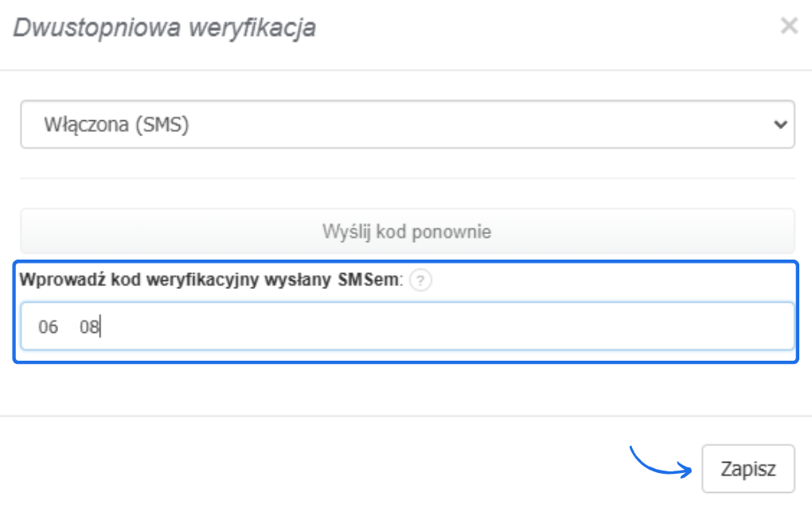Click inside the verification code input field
The height and width of the screenshot is (512, 812).
(408, 326)
